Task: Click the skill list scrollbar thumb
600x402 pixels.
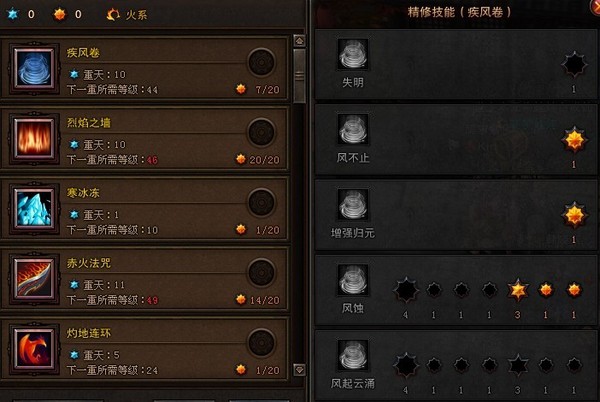Action: point(299,76)
